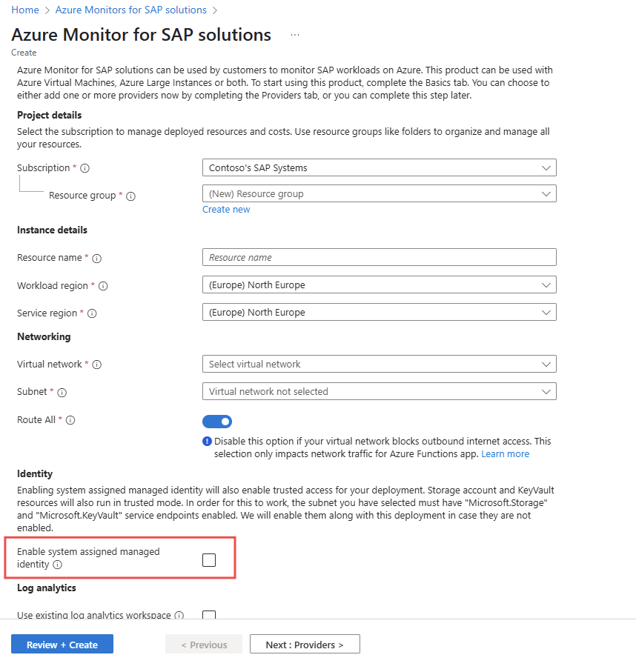
Task: Click the Route All info icon
Action: click(70, 420)
